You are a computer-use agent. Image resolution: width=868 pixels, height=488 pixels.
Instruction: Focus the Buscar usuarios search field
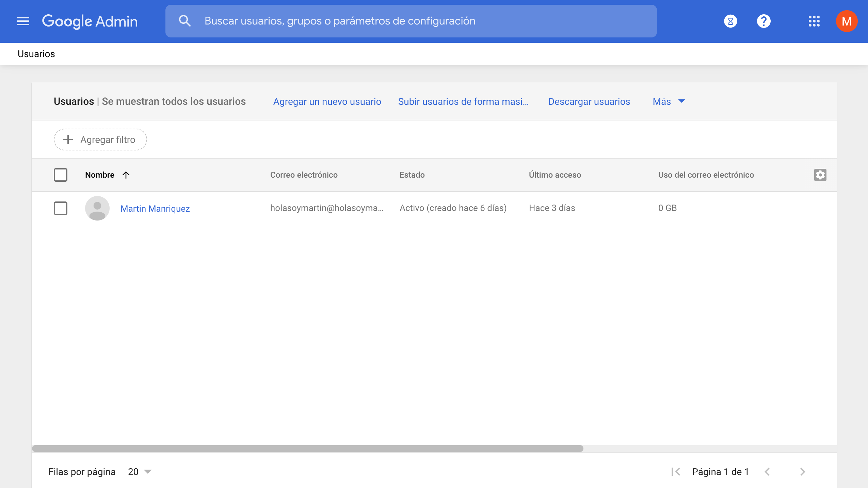click(x=411, y=21)
